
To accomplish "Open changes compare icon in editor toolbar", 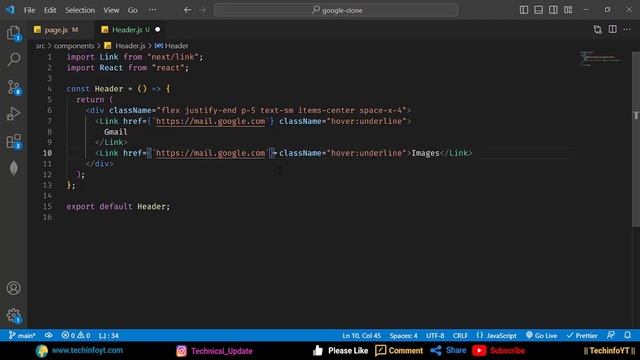I will pos(598,29).
